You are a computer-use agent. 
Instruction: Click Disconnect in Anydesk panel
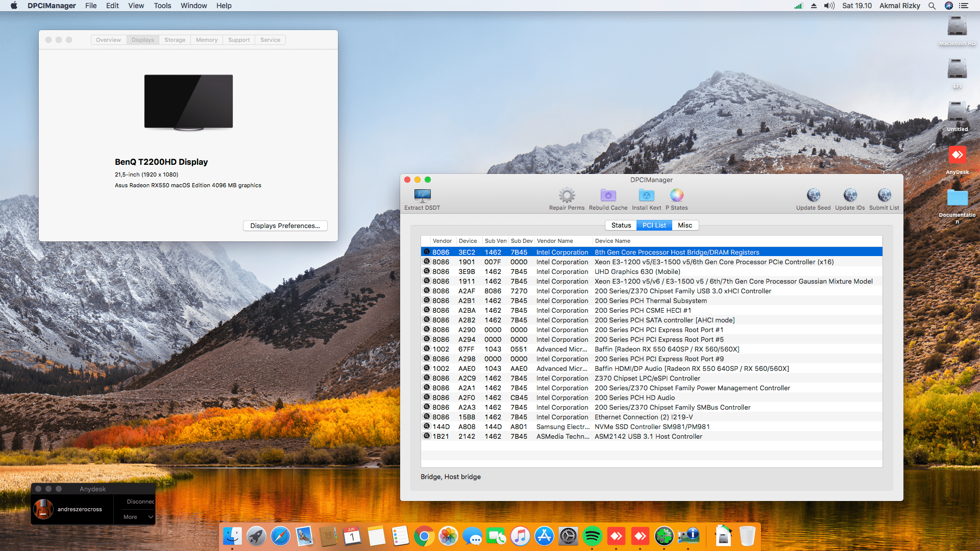140,502
